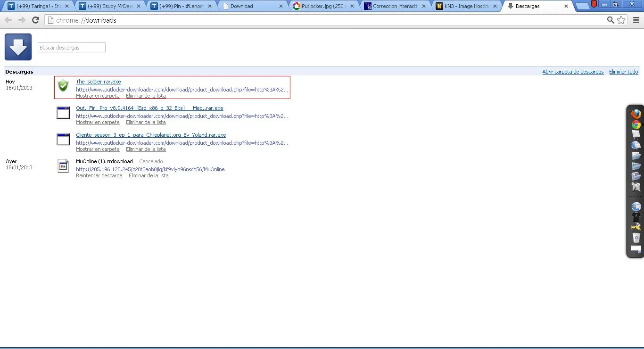Click the Descargas section heading
This screenshot has height=349, width=644.
click(x=19, y=72)
